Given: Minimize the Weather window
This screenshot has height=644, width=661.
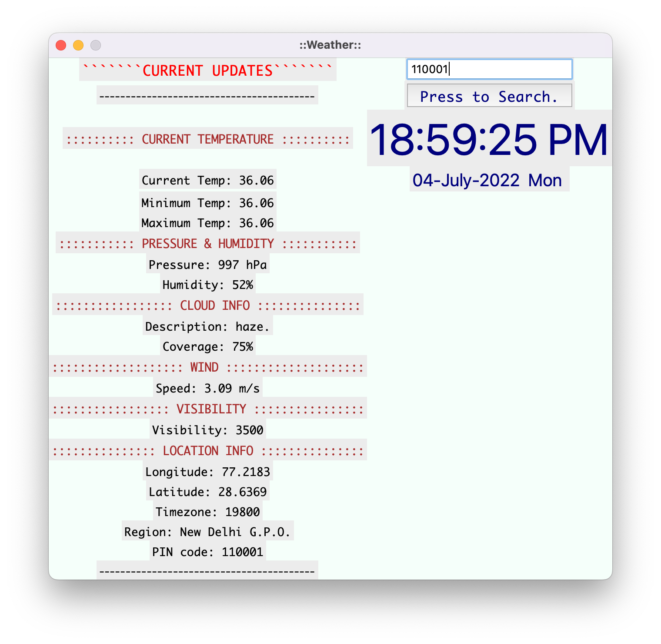Looking at the screenshot, I should [x=78, y=45].
